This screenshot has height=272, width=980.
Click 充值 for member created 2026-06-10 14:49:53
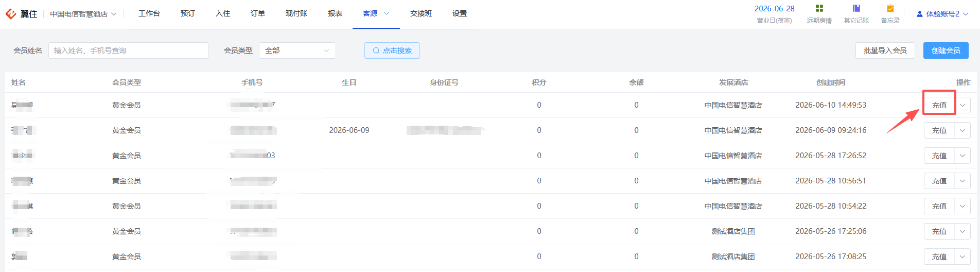[x=939, y=105]
